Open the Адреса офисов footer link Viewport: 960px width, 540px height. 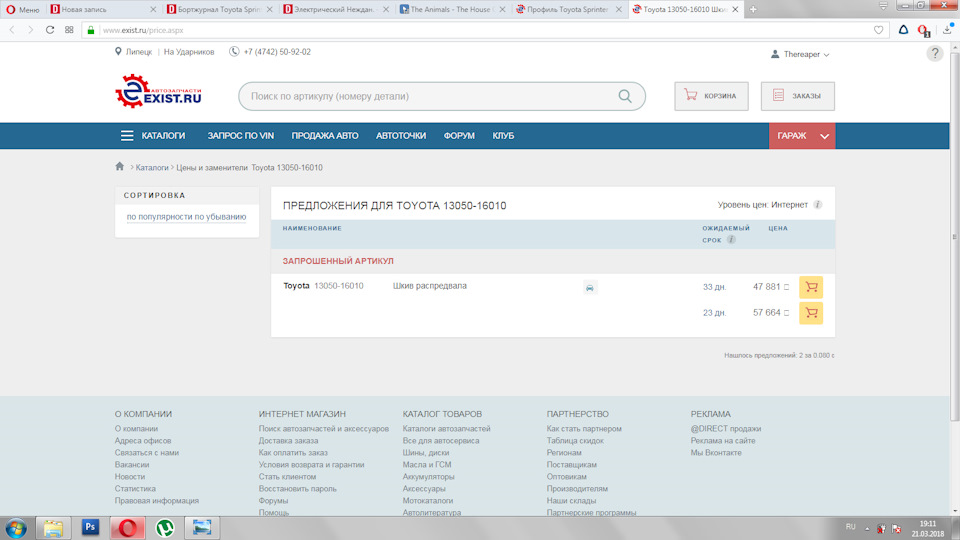[x=143, y=441]
